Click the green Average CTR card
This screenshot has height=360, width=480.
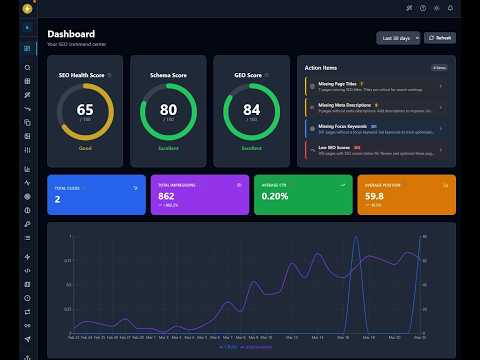pos(303,195)
